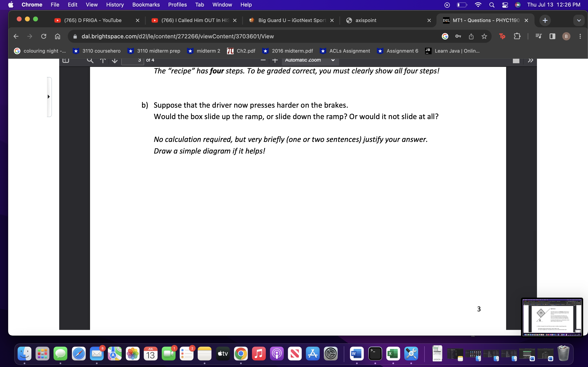This screenshot has height=367, width=588.
Task: Click the PDF page number field
Action: point(133,60)
